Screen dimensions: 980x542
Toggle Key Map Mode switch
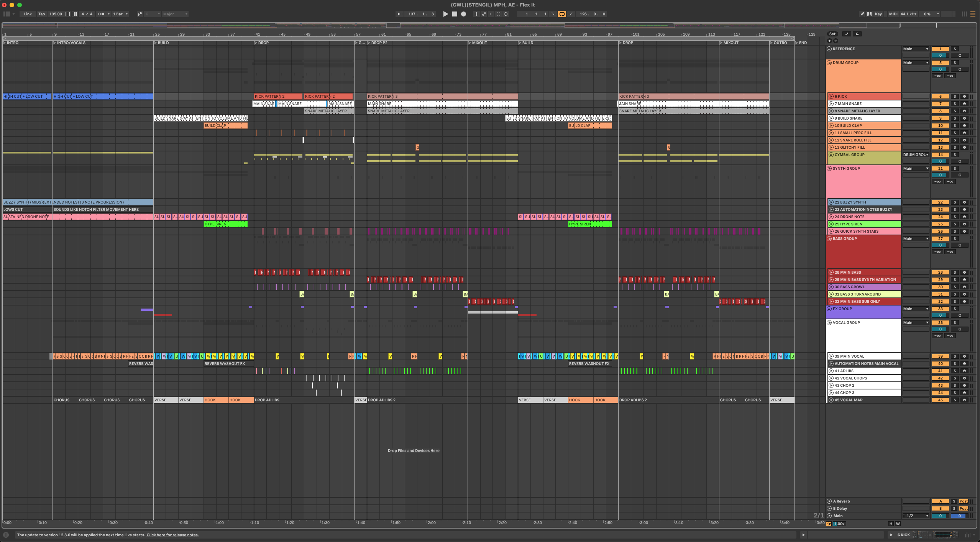[x=878, y=14]
